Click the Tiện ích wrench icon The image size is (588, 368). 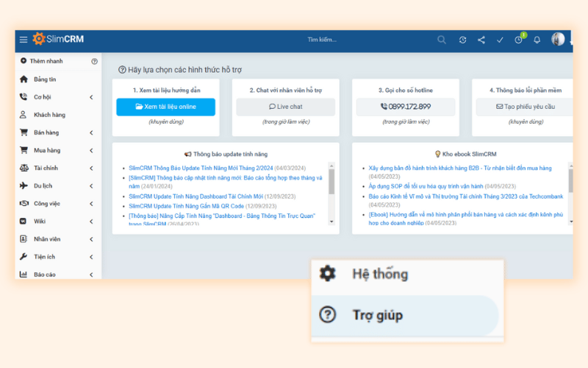(24, 256)
